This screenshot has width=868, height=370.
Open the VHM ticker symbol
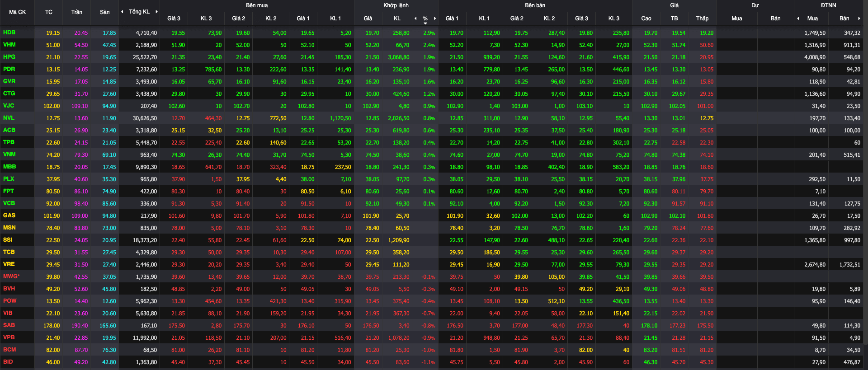[9, 45]
